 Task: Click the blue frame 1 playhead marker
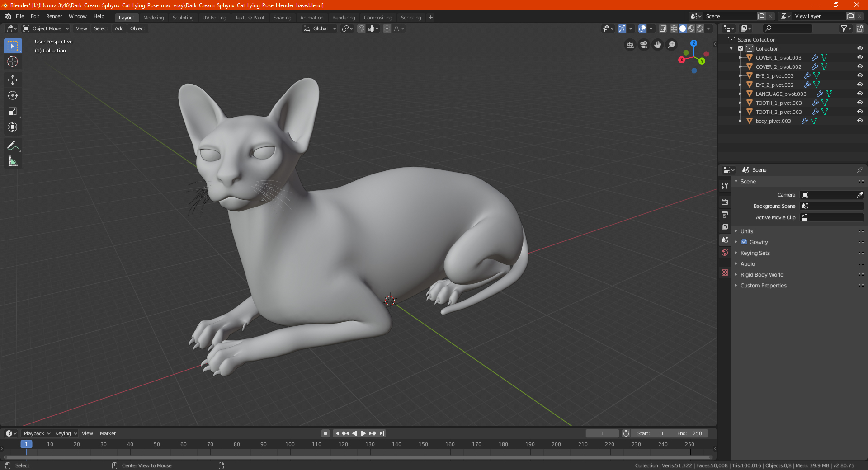click(26, 444)
